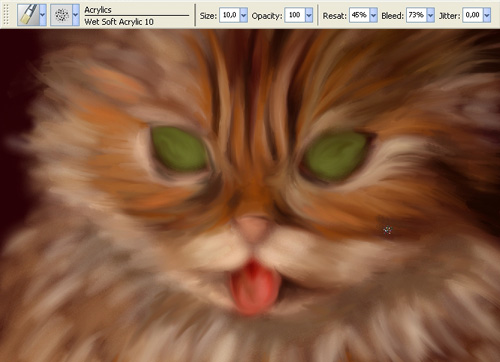Open the Resat slider dropdown
500x362 pixels.
pos(373,15)
